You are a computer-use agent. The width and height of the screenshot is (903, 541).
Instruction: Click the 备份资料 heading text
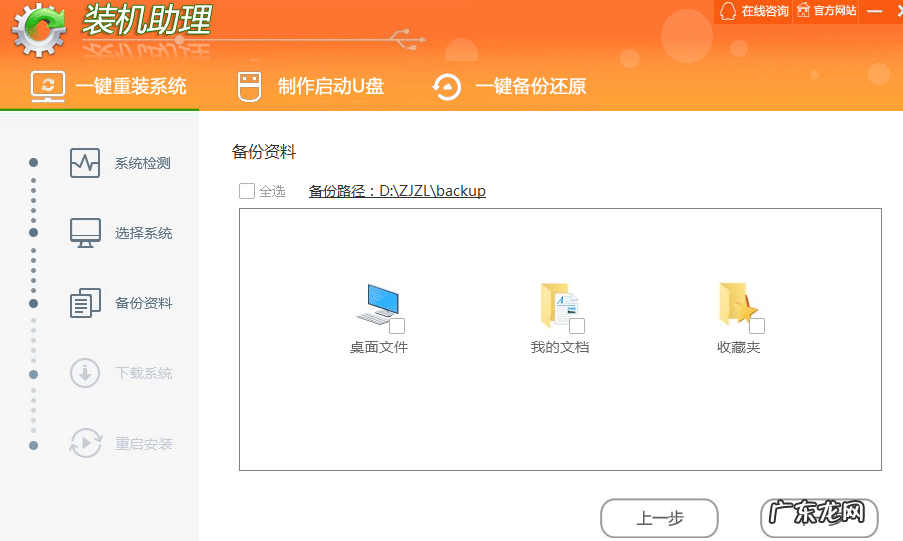coord(264,152)
